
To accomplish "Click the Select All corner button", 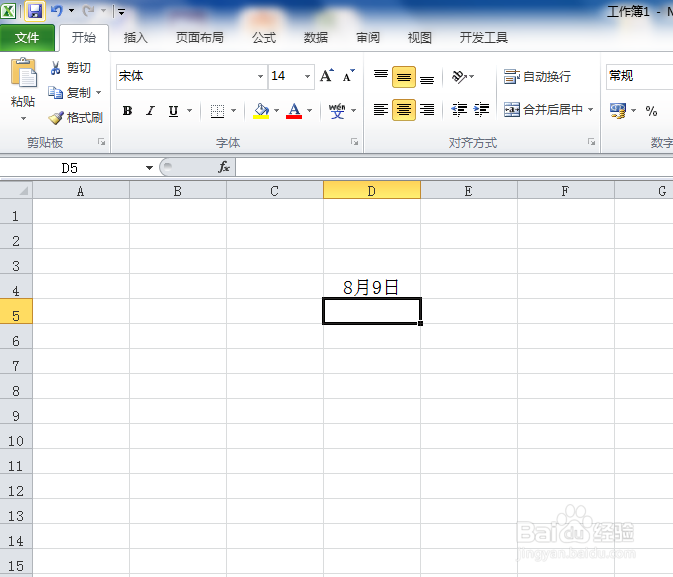I will [16, 190].
